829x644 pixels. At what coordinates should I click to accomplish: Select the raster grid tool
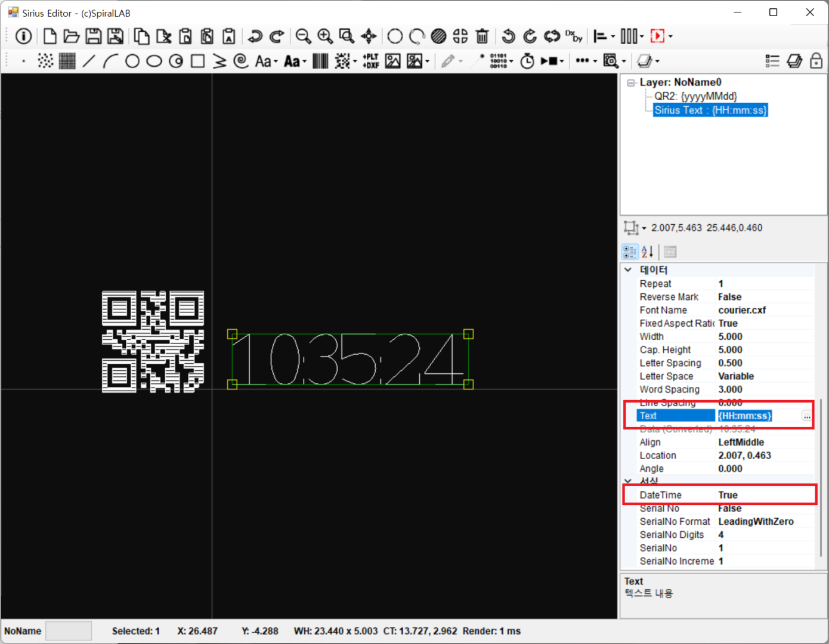click(67, 61)
